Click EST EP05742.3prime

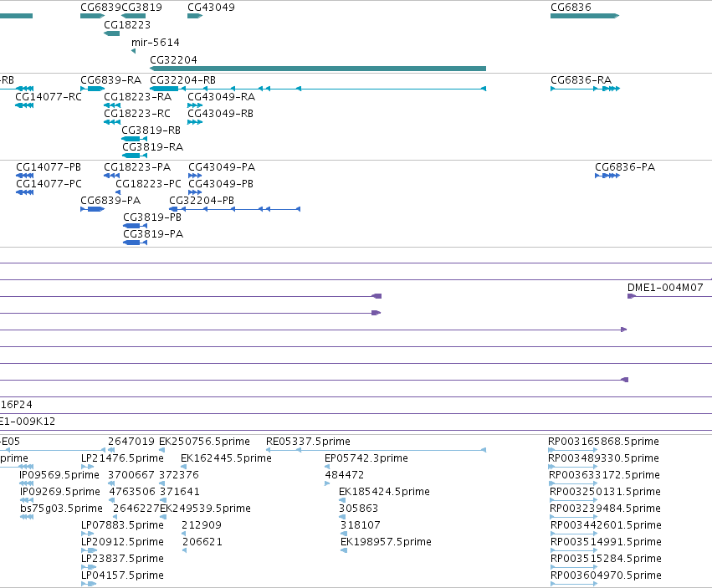pyautogui.click(x=327, y=467)
